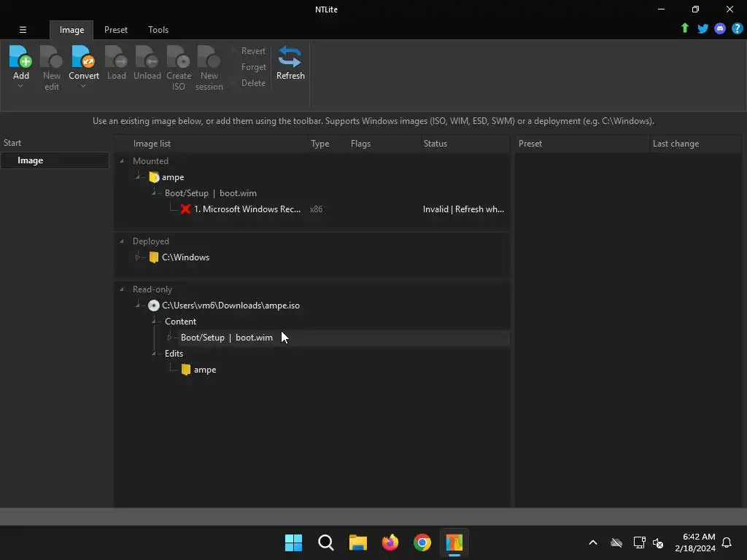The width and height of the screenshot is (747, 560).
Task: Collapse the Deployed group
Action: (122, 241)
